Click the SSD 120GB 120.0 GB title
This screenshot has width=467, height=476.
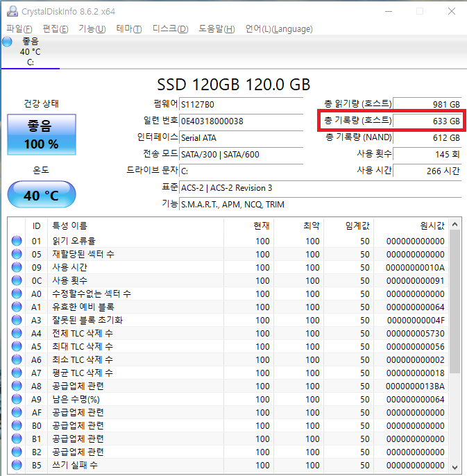point(233,85)
